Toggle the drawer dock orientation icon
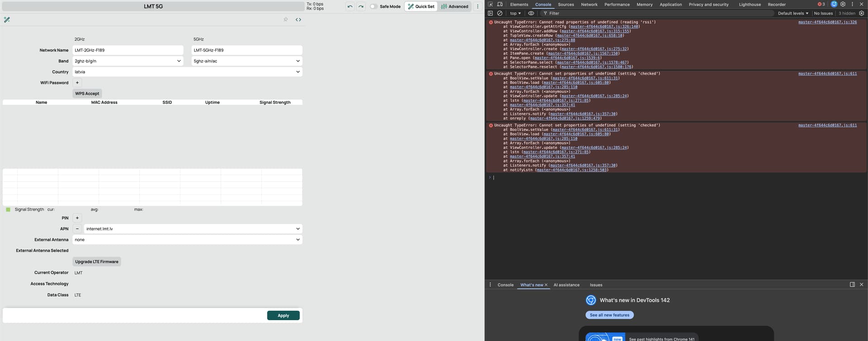The image size is (868, 341). pos(852,285)
